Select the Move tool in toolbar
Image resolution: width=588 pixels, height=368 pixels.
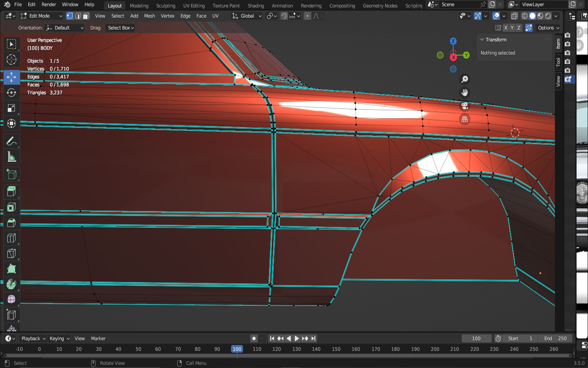pos(11,77)
